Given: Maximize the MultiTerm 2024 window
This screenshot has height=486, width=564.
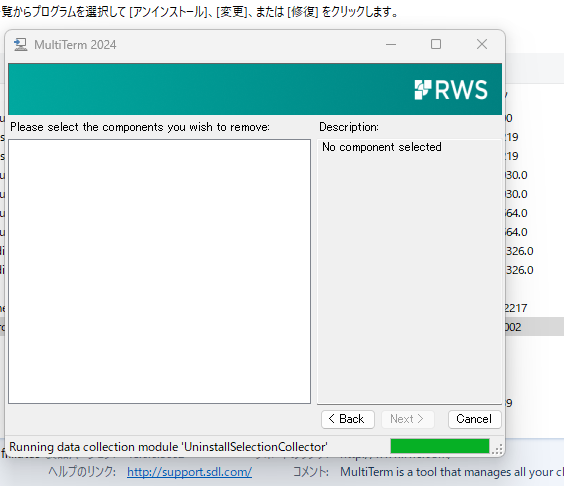Looking at the screenshot, I should pyautogui.click(x=436, y=45).
